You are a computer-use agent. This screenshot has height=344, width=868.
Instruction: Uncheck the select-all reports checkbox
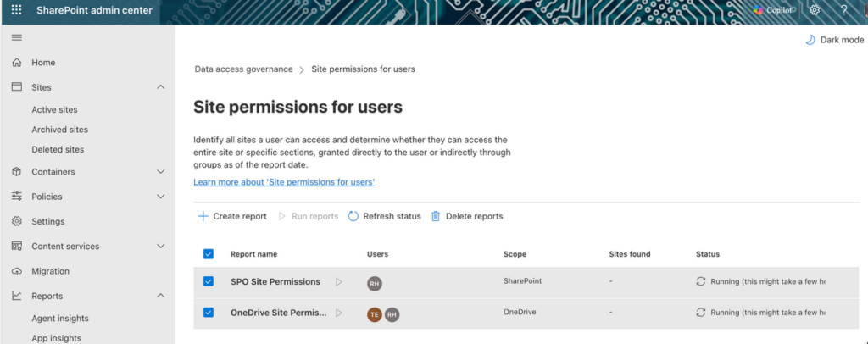point(209,253)
